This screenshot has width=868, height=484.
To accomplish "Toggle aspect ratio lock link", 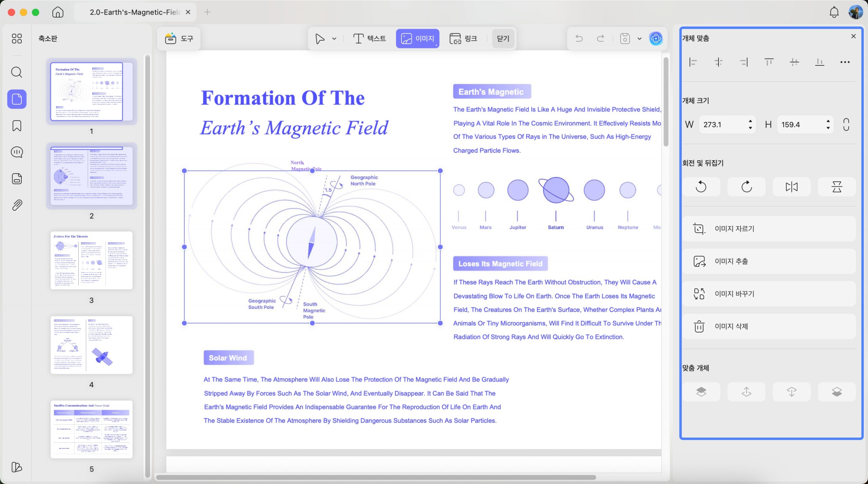I will (846, 124).
